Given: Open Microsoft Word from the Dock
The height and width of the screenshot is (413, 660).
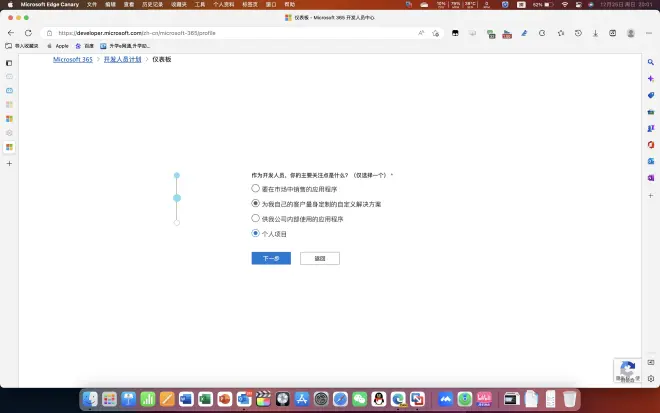Looking at the screenshot, I should (x=186, y=399).
